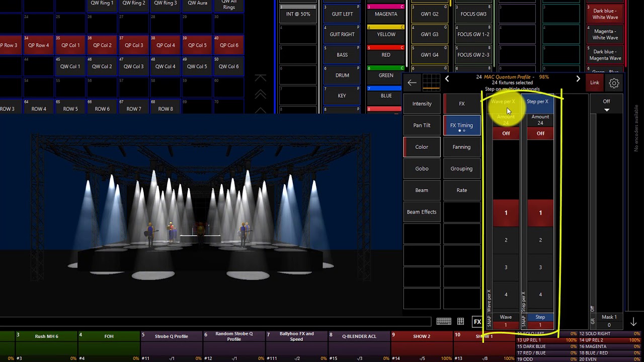Click the down arrow at bottom right of editor
644x362 pixels.
(633, 322)
